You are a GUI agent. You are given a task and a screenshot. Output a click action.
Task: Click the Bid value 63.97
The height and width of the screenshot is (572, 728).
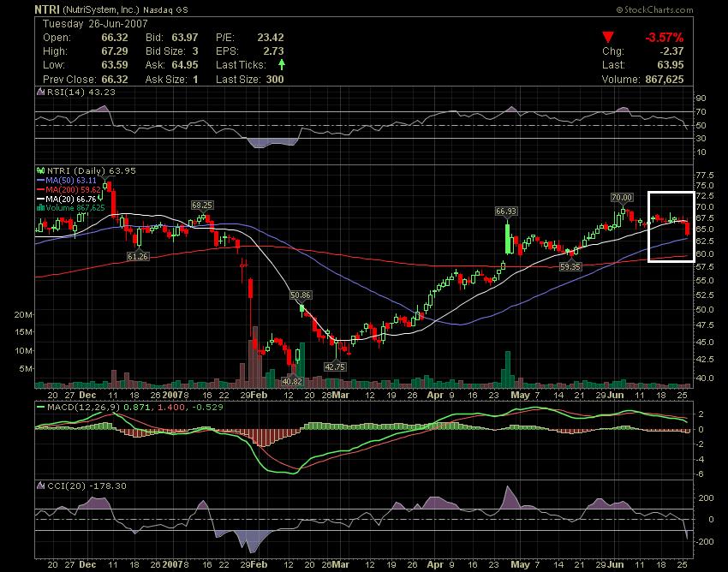185,38
